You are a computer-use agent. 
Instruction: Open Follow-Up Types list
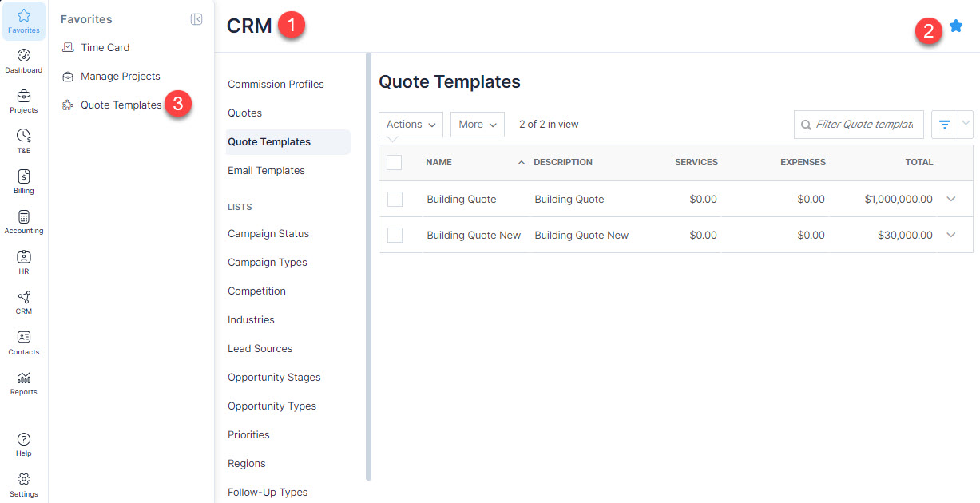click(x=268, y=493)
